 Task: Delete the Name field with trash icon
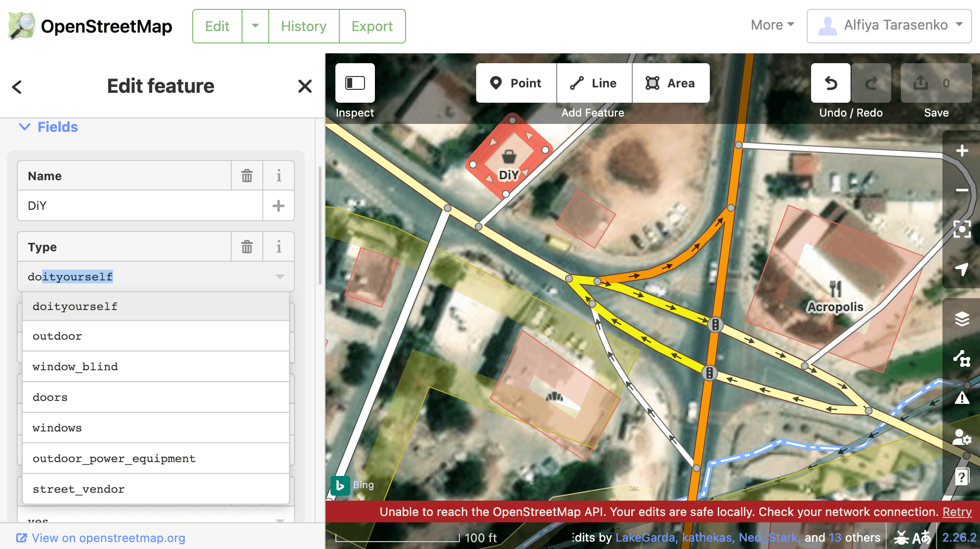click(x=247, y=176)
